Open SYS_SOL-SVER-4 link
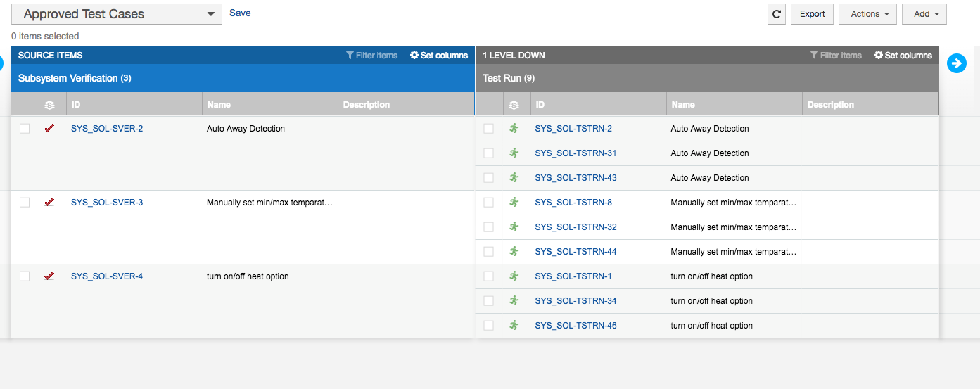980x389 pixels. point(107,276)
